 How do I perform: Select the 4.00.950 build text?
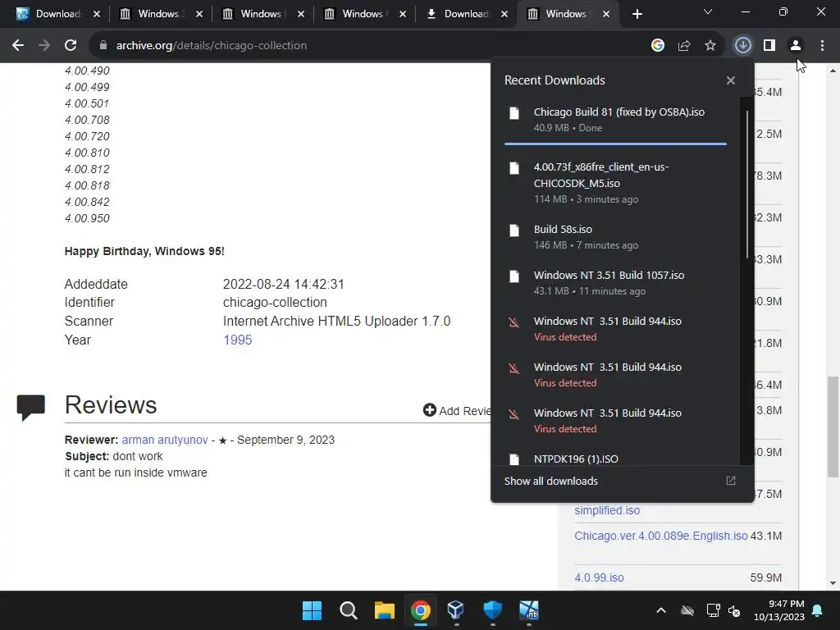[x=87, y=218]
